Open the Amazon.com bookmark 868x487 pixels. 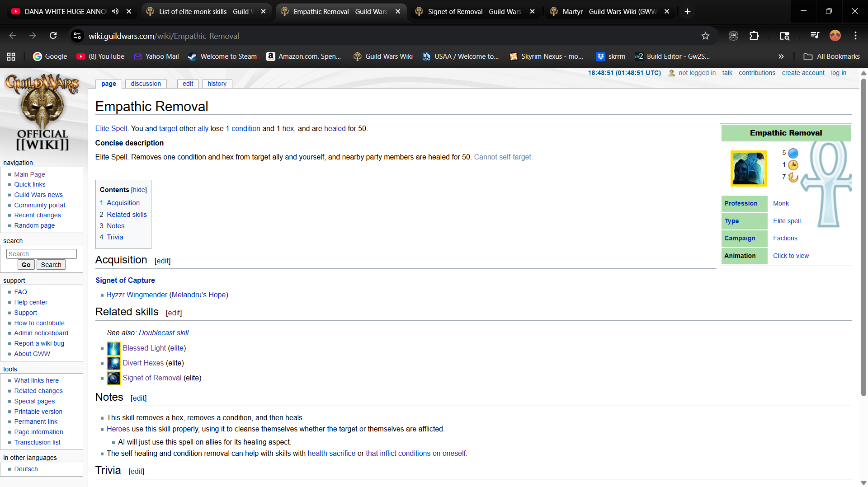click(304, 56)
